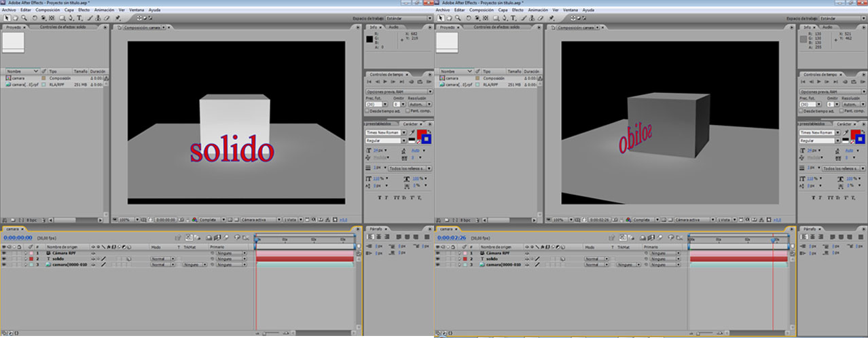Toggle visibility of Cámara RPF layer, right timeline

[437, 253]
